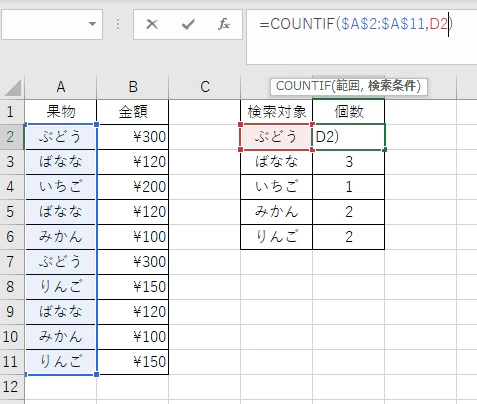This screenshot has width=477, height=404.
Task: Open the Name Box dropdown arrow
Action: [92, 24]
